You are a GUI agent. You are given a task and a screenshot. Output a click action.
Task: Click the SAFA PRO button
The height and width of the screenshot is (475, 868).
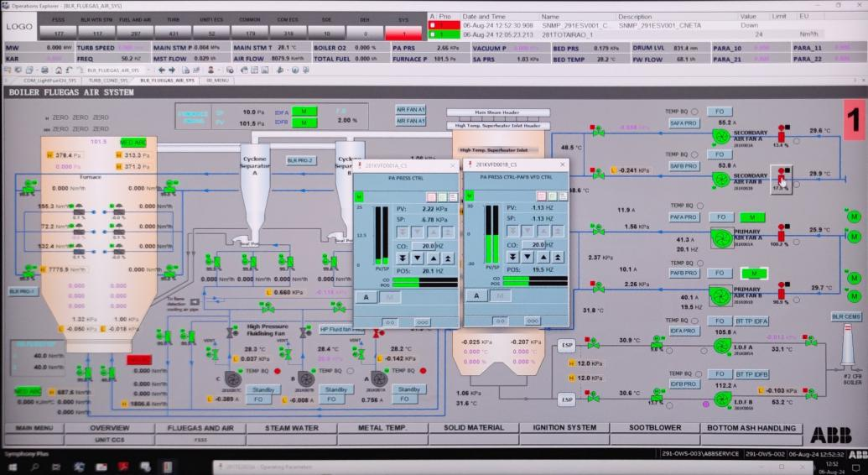683,123
